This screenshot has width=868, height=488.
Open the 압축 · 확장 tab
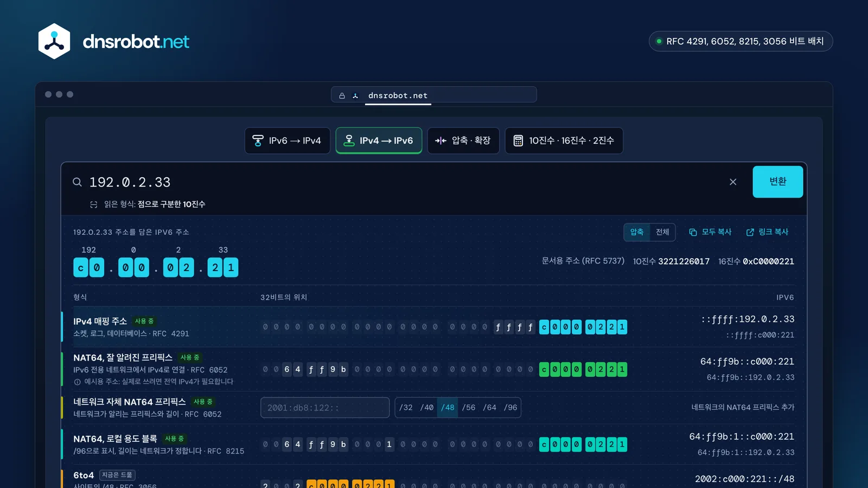click(463, 140)
